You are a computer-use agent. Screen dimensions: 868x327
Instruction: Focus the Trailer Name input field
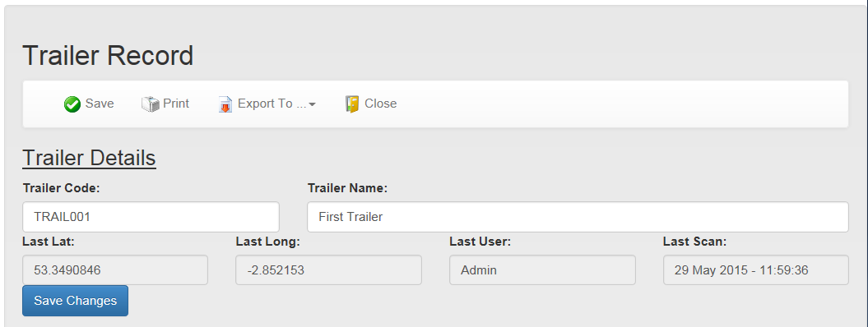pyautogui.click(x=578, y=217)
